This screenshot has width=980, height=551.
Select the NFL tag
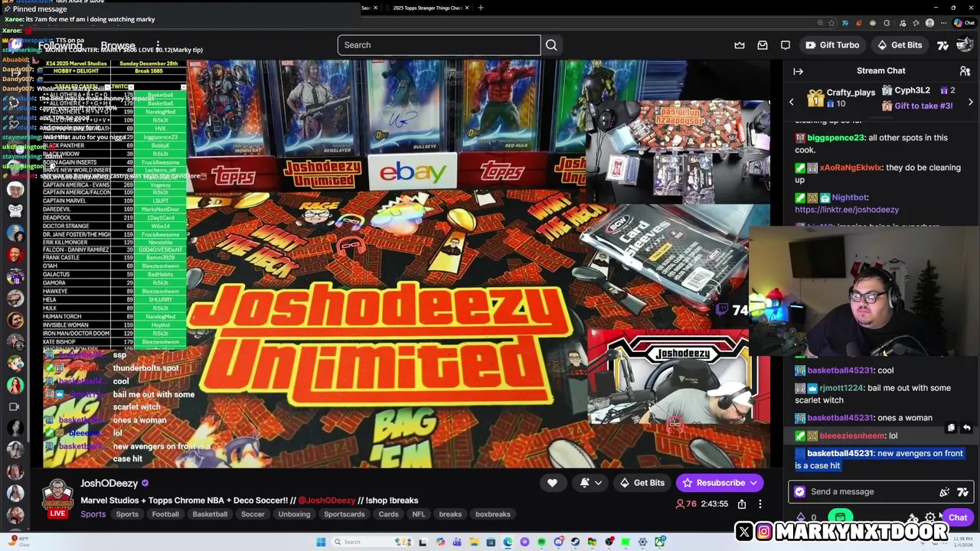419,514
